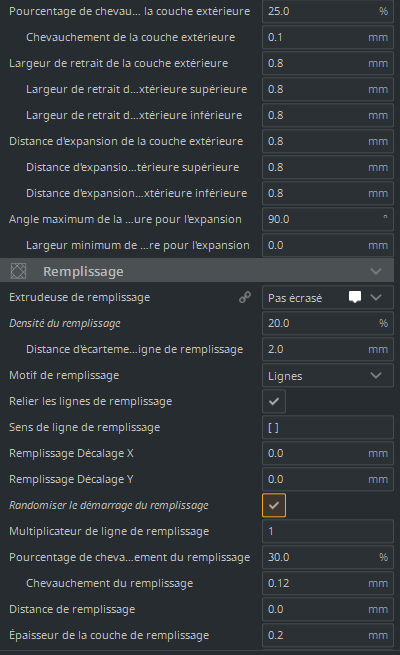The height and width of the screenshot is (655, 400).
Task: Select the Multiplicateur de ligne de remplissage field
Action: (328, 531)
